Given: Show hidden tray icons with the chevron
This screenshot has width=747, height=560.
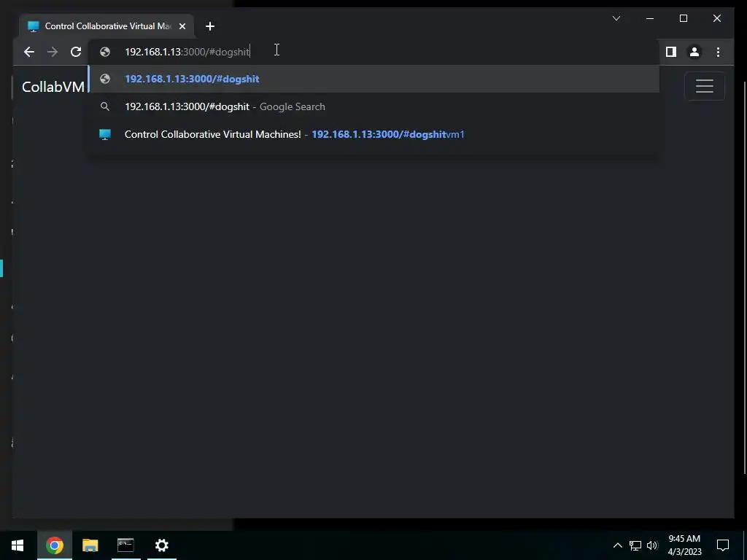Looking at the screenshot, I should tap(617, 545).
